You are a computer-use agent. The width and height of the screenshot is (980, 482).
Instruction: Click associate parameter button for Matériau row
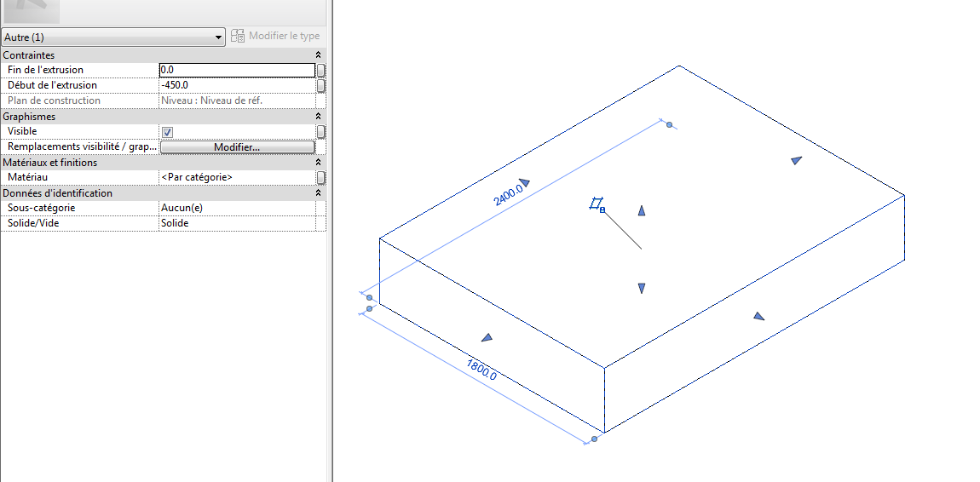point(321,177)
